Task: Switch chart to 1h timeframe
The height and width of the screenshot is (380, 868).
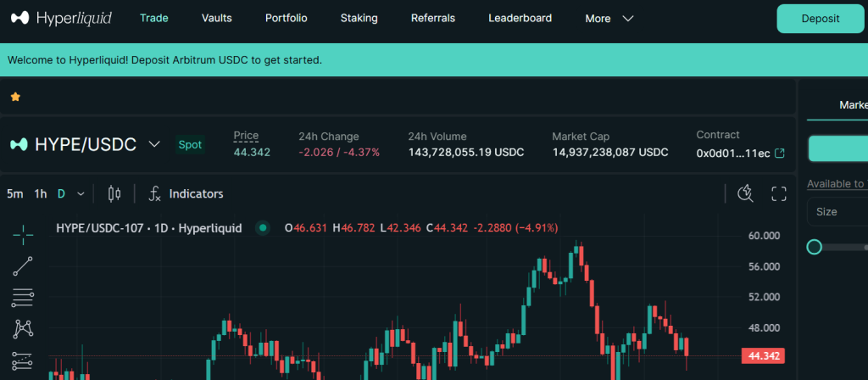Action: 41,194
